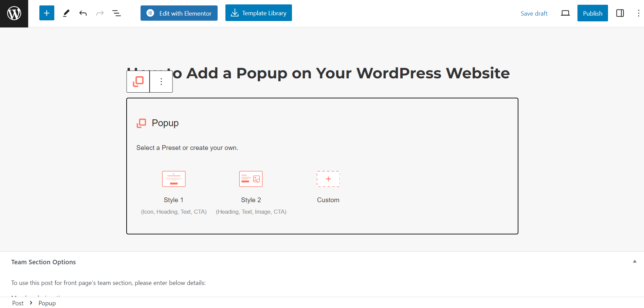
Task: Choose the Custom popup preset icon
Action: click(x=328, y=179)
